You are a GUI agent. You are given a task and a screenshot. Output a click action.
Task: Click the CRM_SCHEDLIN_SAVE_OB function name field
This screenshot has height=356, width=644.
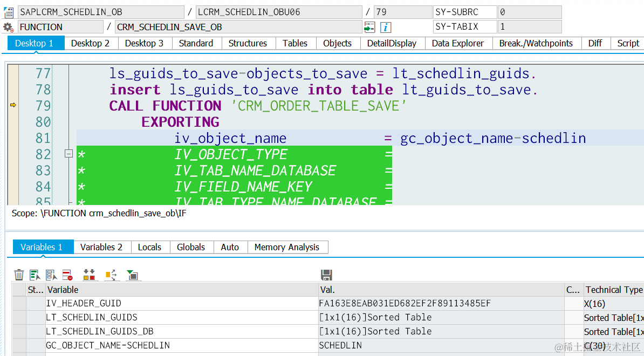(238, 27)
